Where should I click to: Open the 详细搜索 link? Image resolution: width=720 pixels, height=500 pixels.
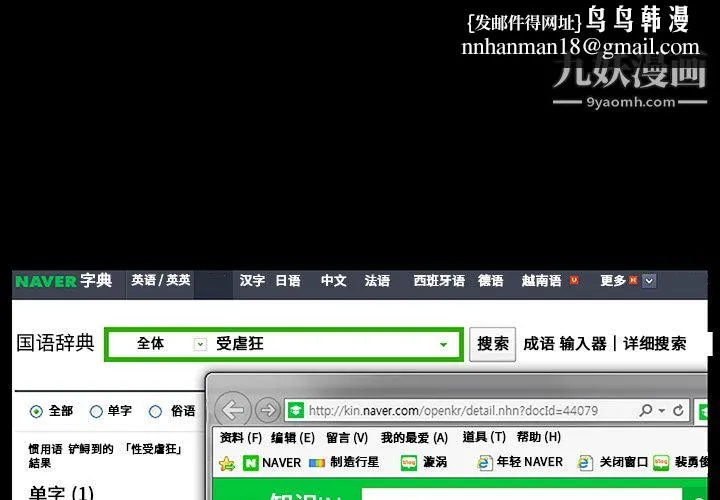(x=654, y=344)
